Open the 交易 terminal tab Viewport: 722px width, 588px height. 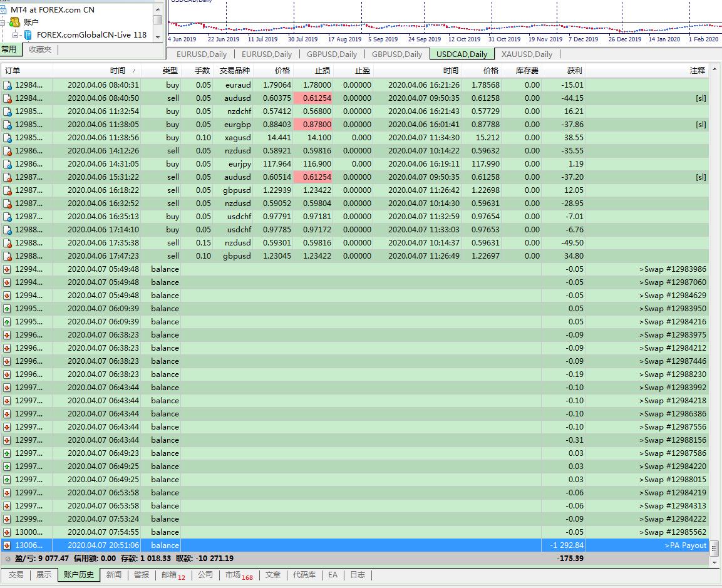pos(16,575)
